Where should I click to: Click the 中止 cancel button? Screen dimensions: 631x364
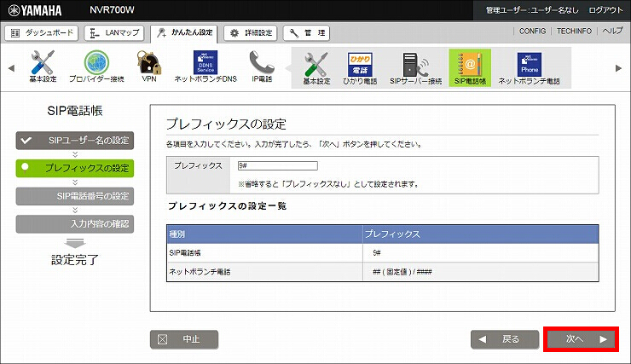184,339
